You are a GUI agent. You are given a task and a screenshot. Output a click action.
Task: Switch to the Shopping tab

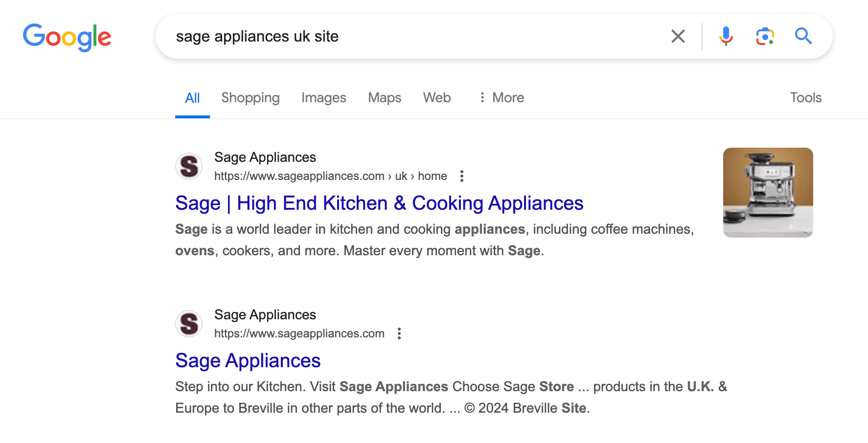point(250,97)
